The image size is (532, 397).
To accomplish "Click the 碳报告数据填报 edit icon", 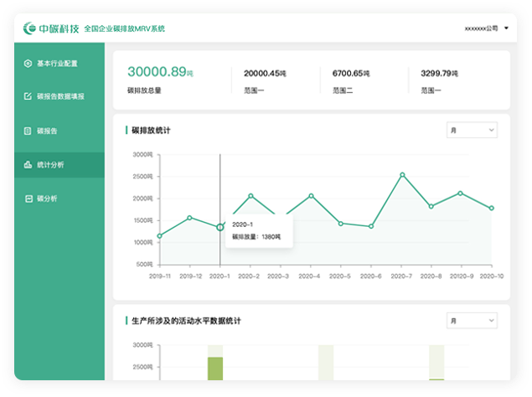I will tap(28, 96).
